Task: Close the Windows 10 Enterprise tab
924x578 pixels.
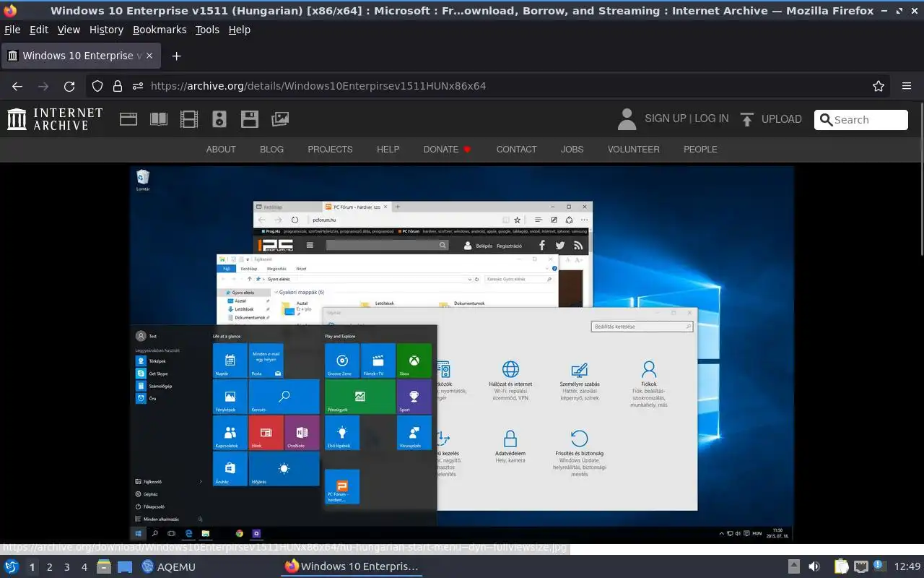Action: click(149, 56)
